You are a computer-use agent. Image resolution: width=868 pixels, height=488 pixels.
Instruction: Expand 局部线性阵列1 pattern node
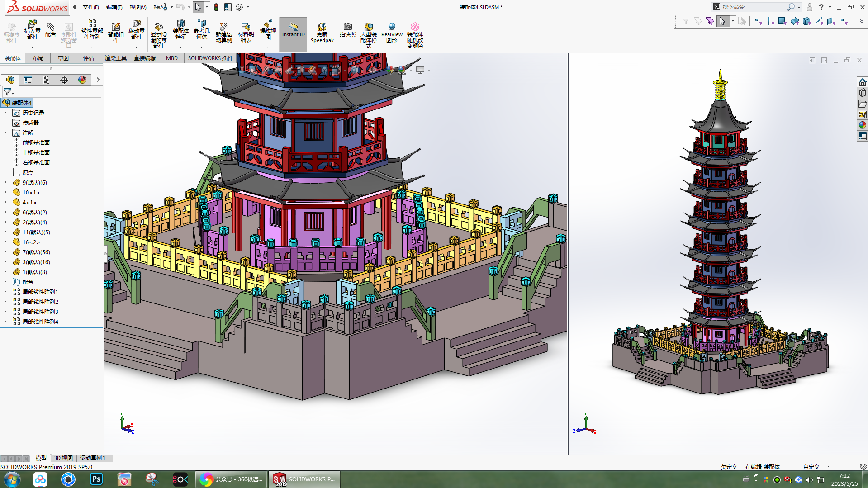pos(5,292)
